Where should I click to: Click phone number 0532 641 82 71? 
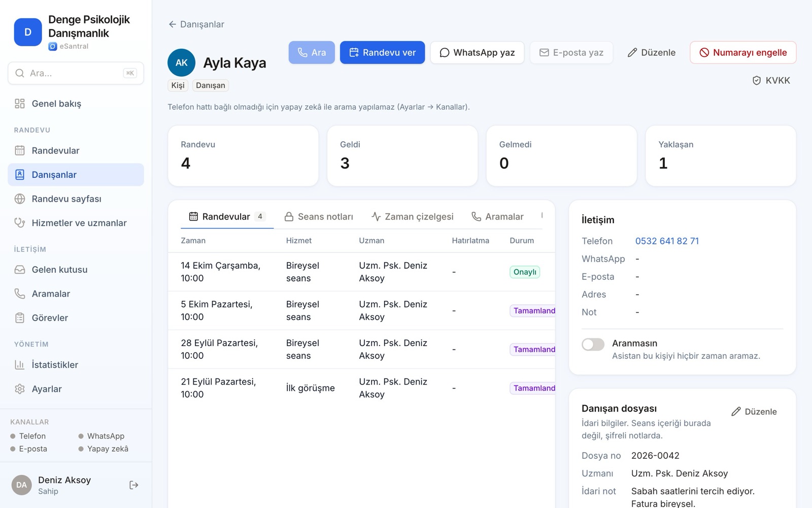tap(667, 241)
